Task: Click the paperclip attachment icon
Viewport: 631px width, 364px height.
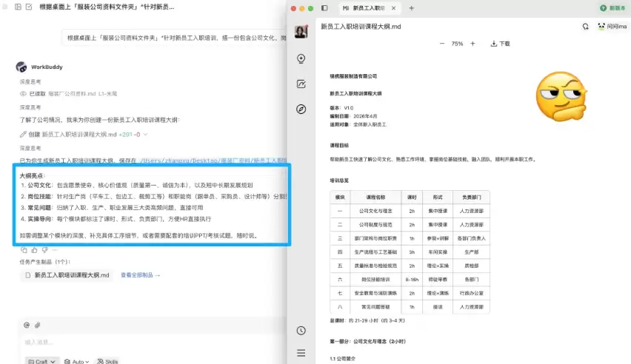Action: tap(38, 325)
